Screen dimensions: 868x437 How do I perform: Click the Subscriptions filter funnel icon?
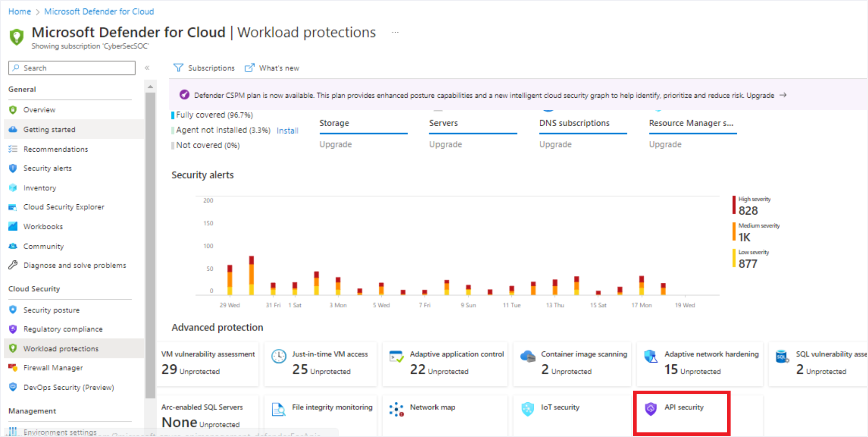coord(178,68)
